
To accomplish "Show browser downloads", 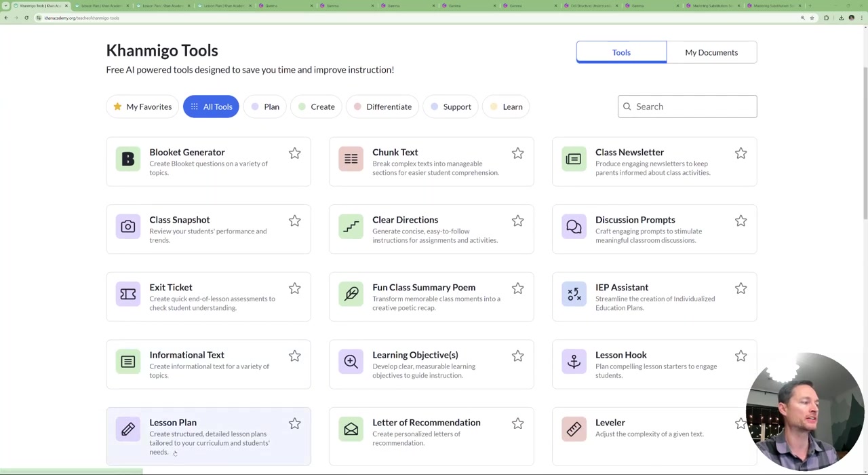I will 842,18.
